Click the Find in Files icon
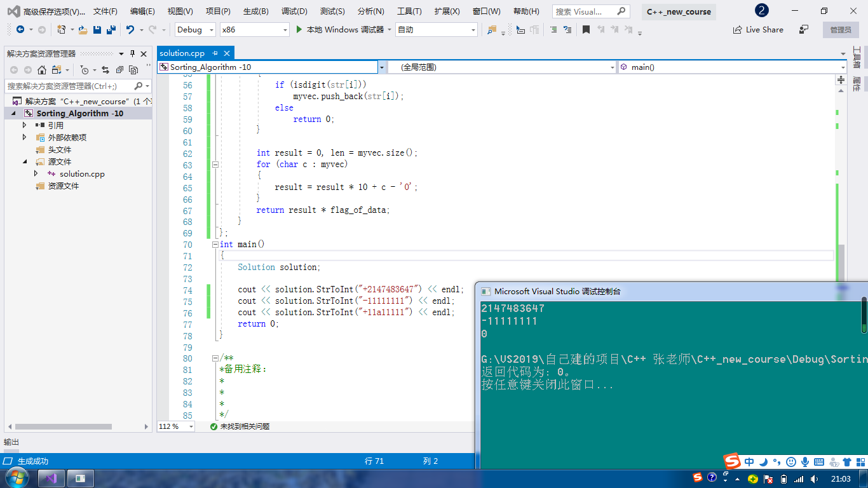Viewport: 868px width, 488px height. point(491,29)
